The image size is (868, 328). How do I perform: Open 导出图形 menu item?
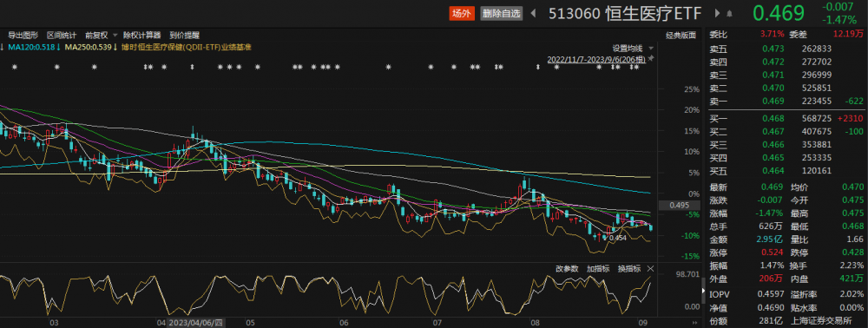pos(23,35)
